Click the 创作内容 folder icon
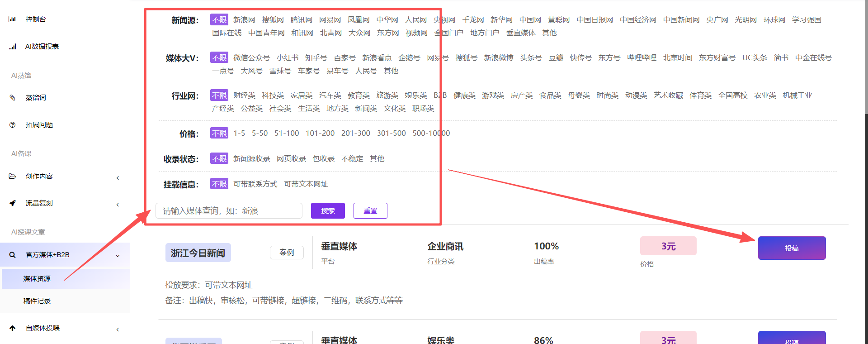This screenshot has width=868, height=344. (x=13, y=177)
